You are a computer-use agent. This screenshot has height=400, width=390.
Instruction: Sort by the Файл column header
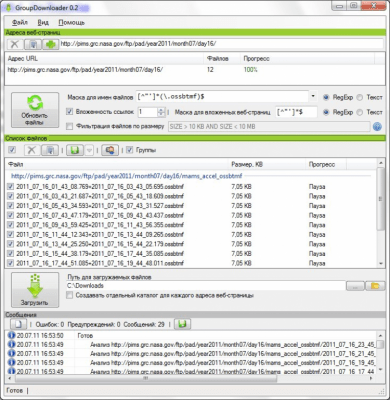pyautogui.click(x=116, y=164)
